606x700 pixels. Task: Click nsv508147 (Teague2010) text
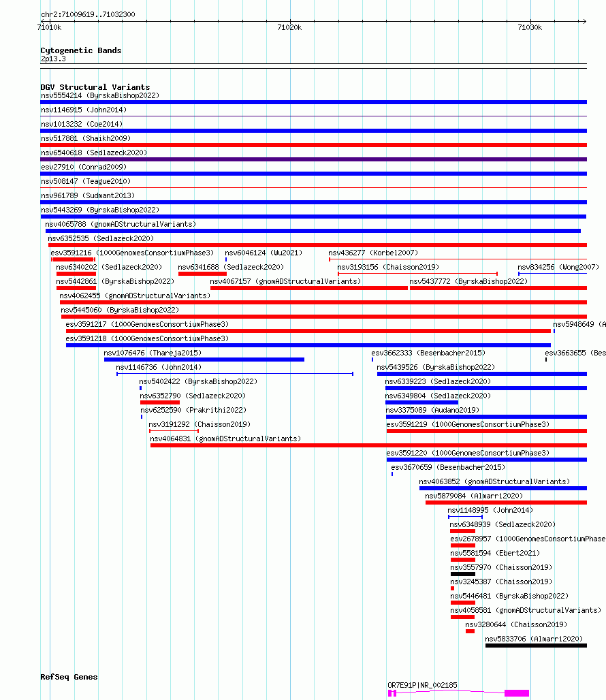(x=86, y=181)
